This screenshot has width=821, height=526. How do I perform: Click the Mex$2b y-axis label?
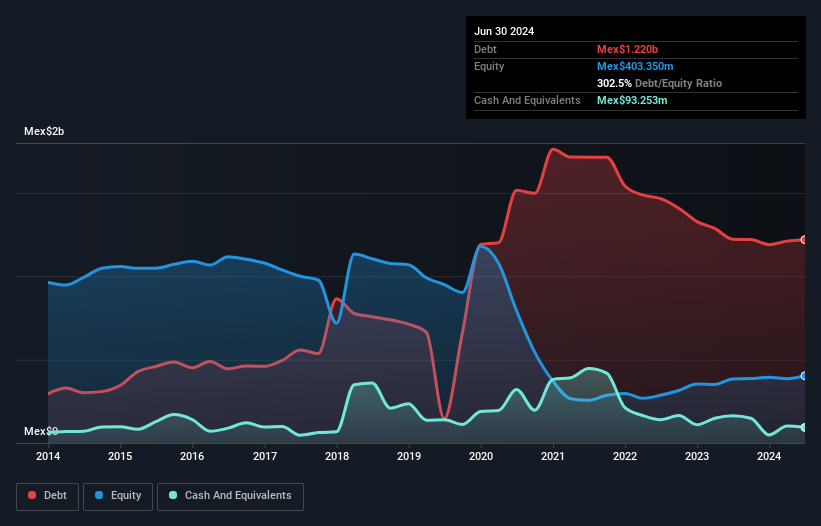[44, 131]
